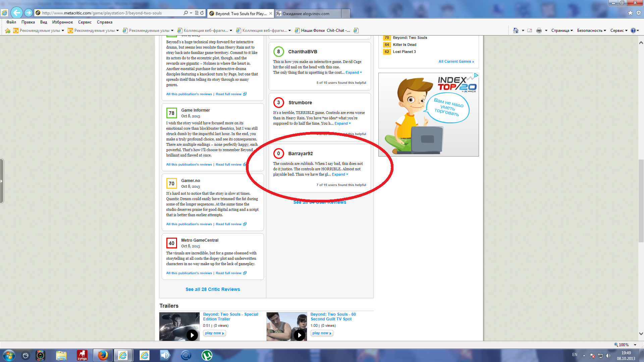Open the Избранное menu

pyautogui.click(x=62, y=22)
